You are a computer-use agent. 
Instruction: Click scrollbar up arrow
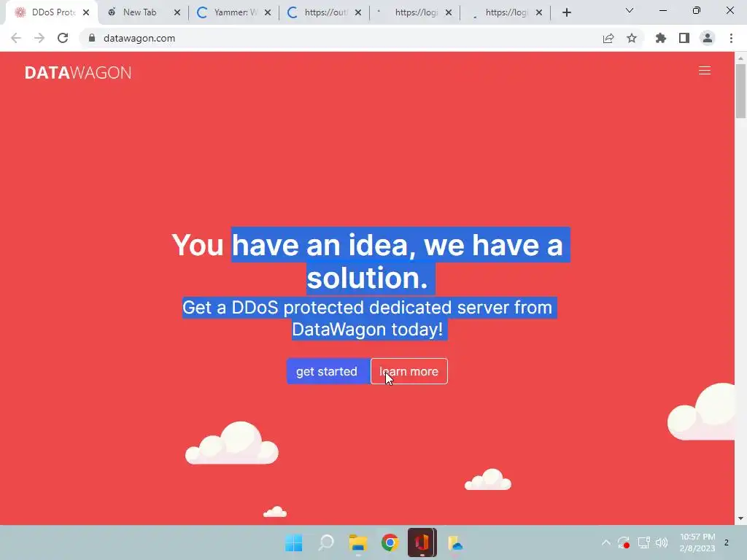(740, 58)
